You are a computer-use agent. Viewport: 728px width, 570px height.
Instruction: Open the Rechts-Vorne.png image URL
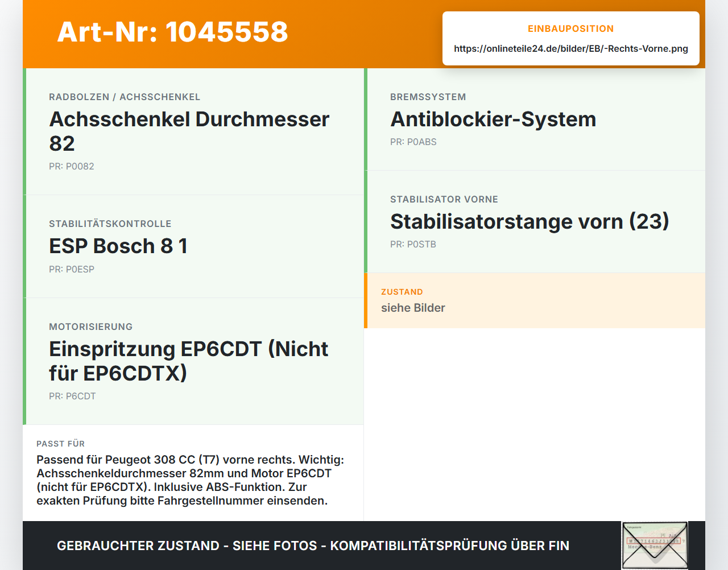tap(571, 49)
